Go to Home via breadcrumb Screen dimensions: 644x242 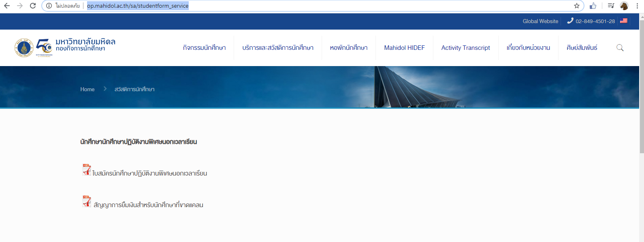coord(87,89)
